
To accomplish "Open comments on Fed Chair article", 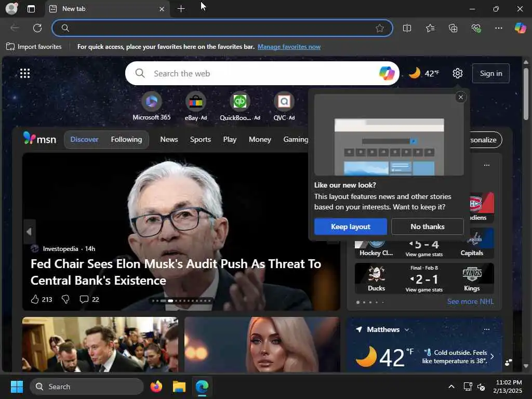I will tap(89, 299).
